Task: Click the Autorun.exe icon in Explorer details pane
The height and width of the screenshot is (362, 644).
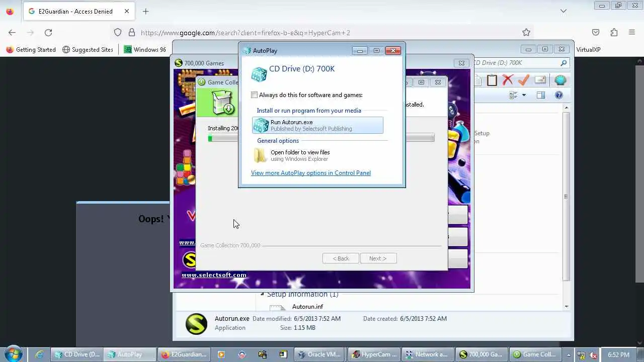Action: pos(196,324)
